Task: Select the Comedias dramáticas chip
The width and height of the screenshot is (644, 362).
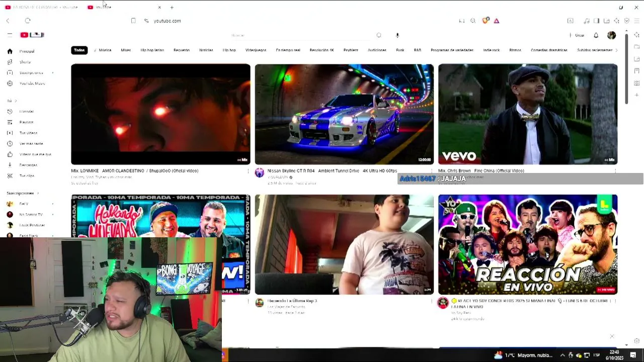Action: pos(549,50)
